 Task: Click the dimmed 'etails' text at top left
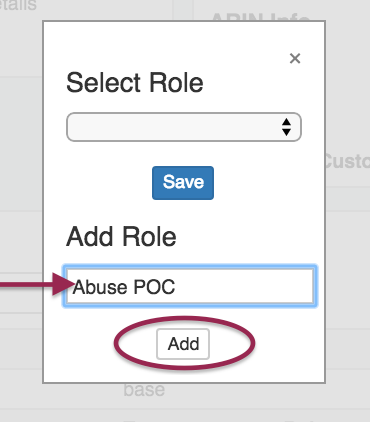[x=18, y=6]
